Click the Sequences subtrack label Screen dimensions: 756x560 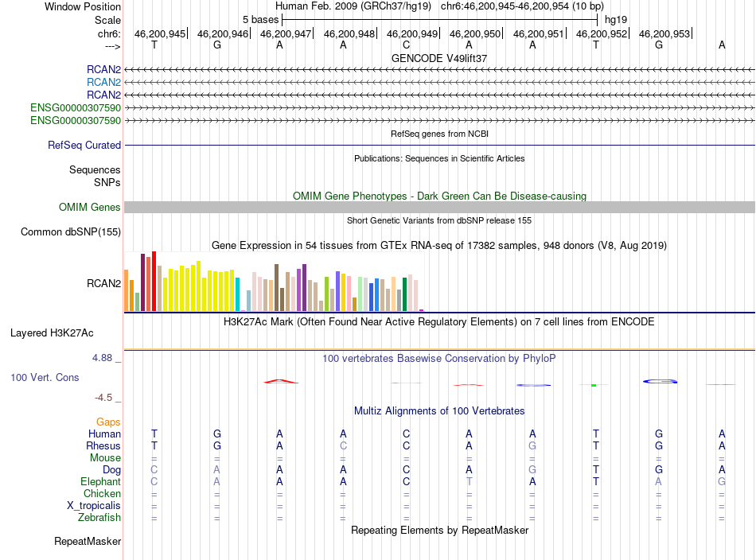[95, 169]
